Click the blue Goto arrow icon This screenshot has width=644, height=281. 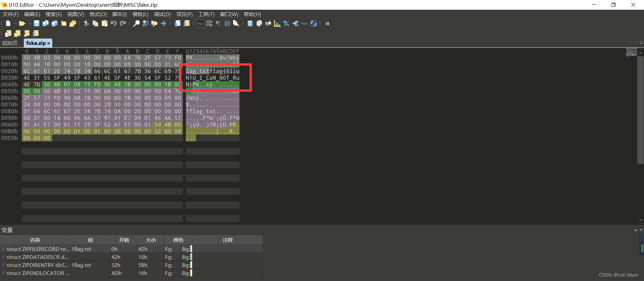coord(164,23)
